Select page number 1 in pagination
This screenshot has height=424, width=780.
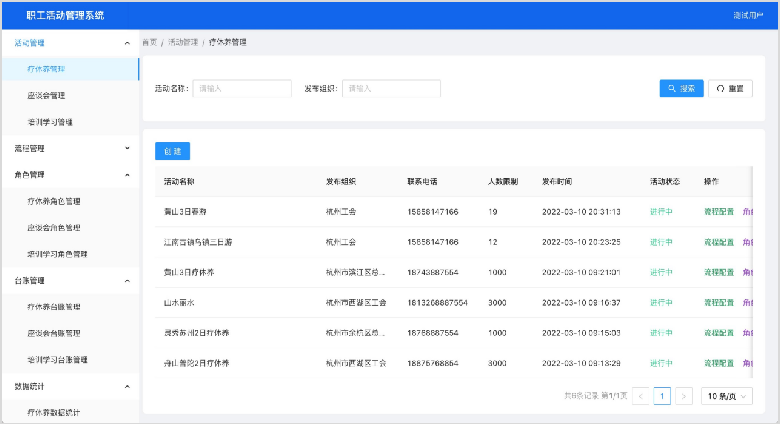coord(662,396)
